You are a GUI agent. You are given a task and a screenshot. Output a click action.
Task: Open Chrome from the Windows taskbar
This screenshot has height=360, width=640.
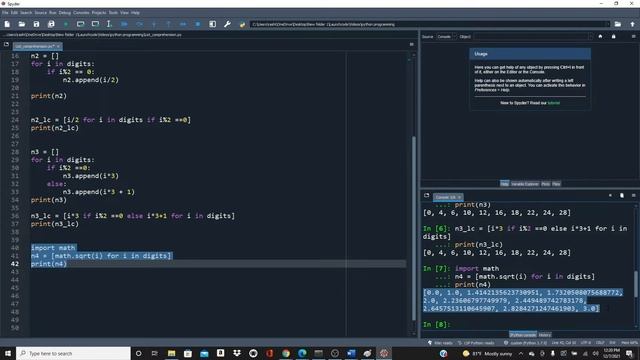click(x=286, y=353)
